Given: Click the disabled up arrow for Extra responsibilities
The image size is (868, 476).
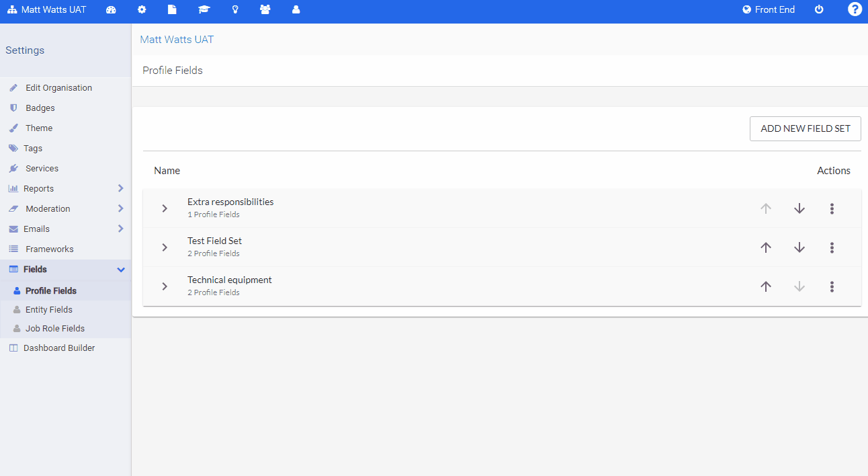Looking at the screenshot, I should pyautogui.click(x=766, y=208).
